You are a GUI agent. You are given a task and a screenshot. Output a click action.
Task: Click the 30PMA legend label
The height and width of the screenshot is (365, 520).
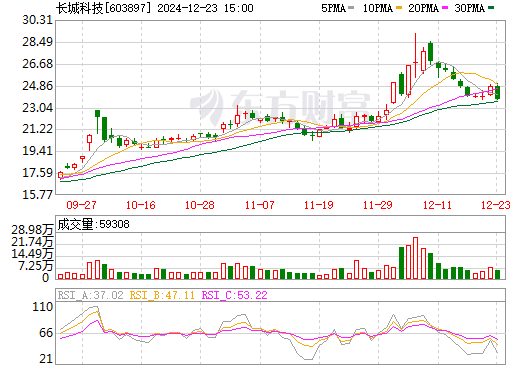point(469,8)
